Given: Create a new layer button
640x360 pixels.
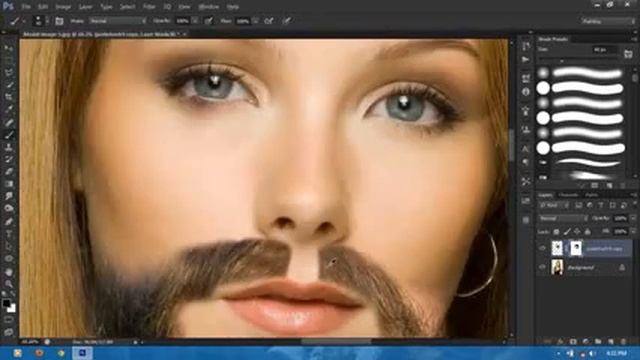Looking at the screenshot, I should (x=611, y=341).
